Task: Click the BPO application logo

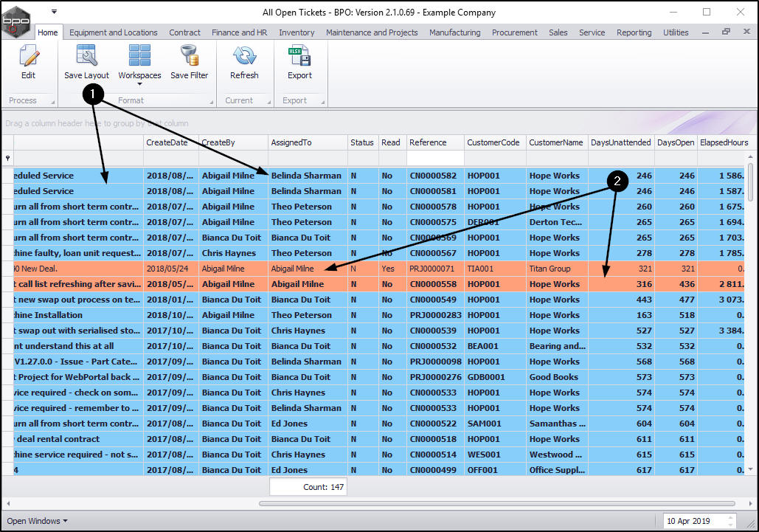Action: [x=16, y=22]
